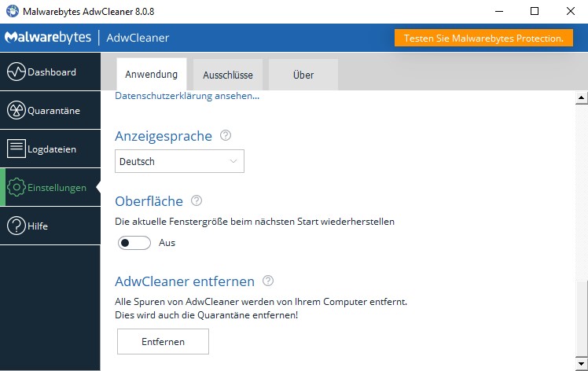Open the Dashboard pulse icon
This screenshot has height=371, width=588.
tap(17, 72)
